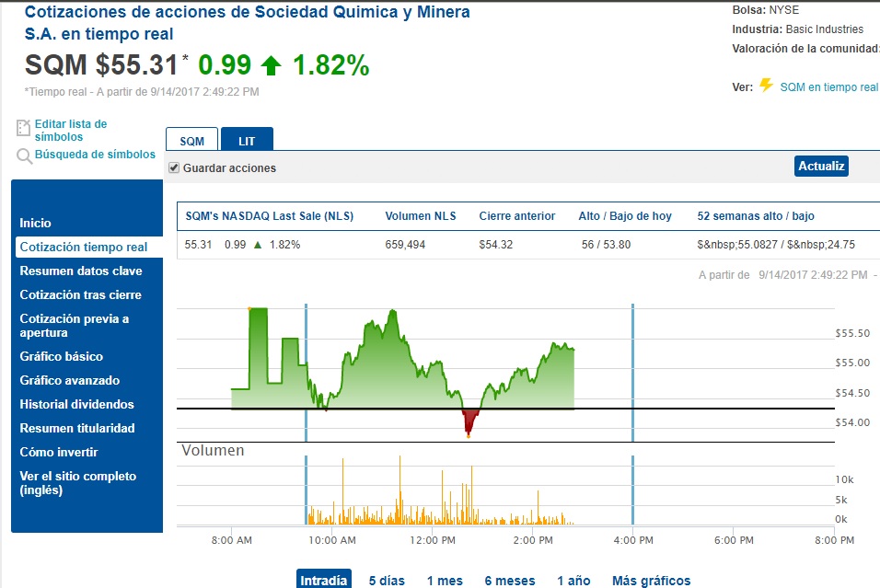This screenshot has height=588, width=880.
Task: Click the page title Cotizaciones de acciones de Sociedad Quimica
Action: tap(248, 22)
